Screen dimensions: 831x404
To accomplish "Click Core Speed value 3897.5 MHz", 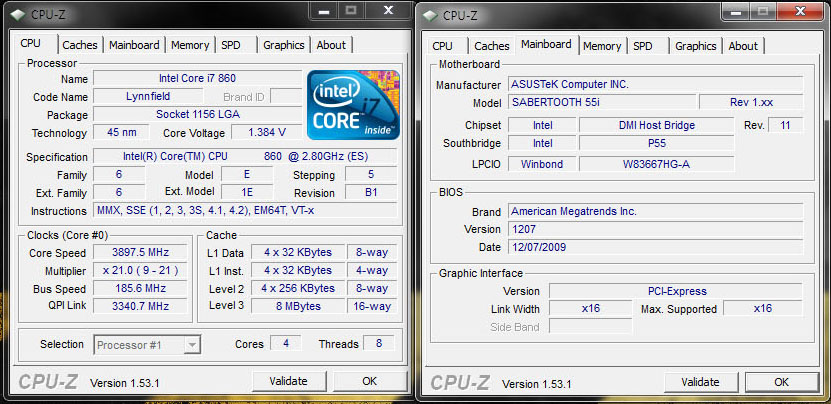I will 140,252.
